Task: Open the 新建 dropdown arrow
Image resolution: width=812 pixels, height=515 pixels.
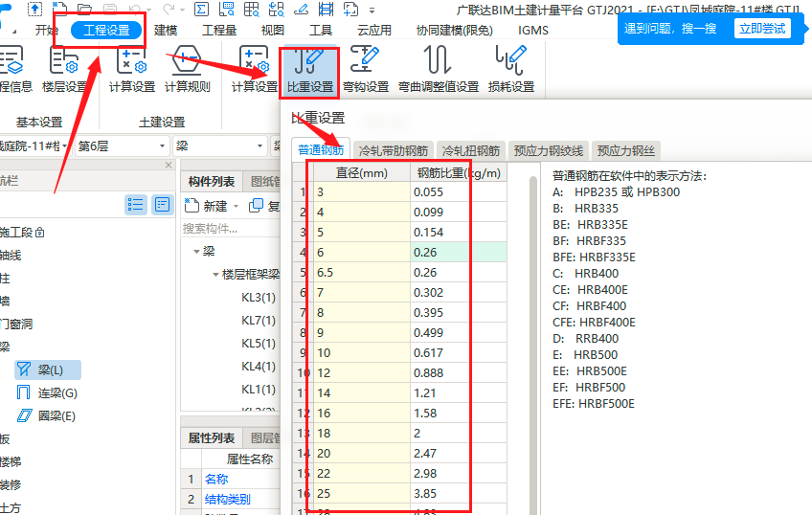Action: (237, 207)
